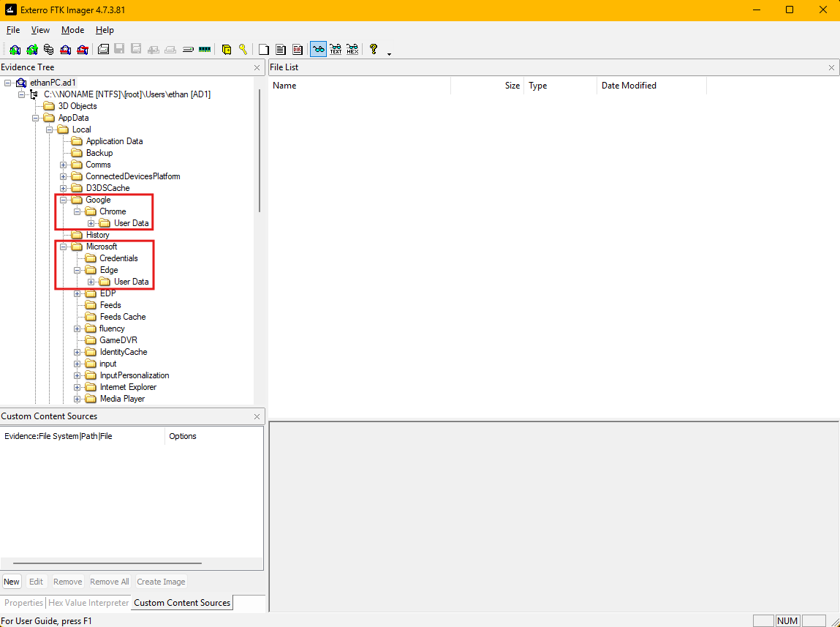Screen dimensions: 840x627
Task: Expand the Chrome User Data folder
Action: [x=91, y=223]
